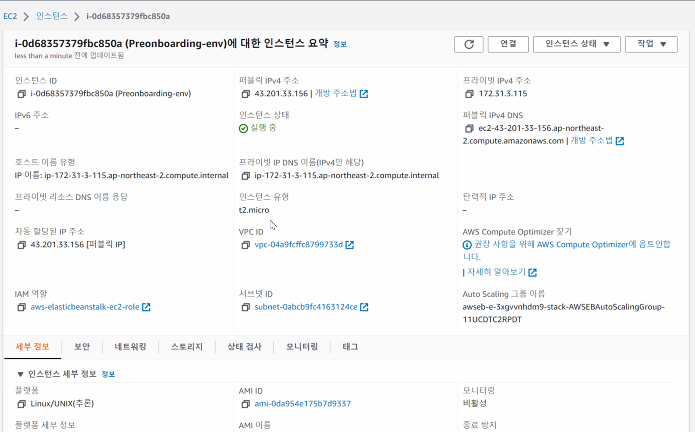Copy the auto-assigned IP address 43.201.33.156
Screen dimensions: 695x432
coord(21,245)
